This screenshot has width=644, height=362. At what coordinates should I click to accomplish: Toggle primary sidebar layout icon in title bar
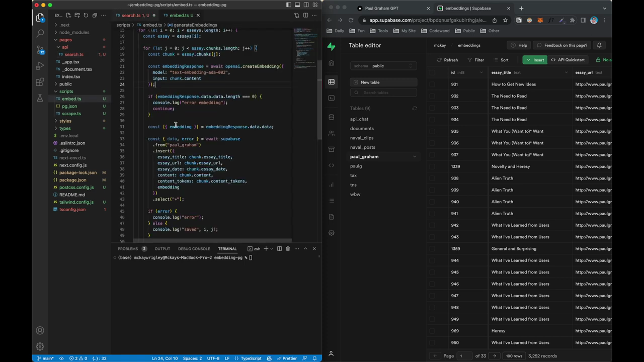point(289,5)
